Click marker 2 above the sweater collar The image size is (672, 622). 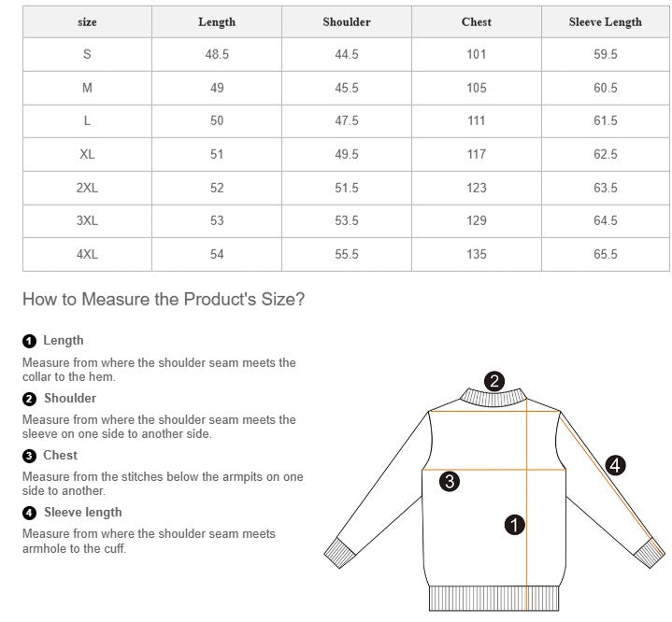(494, 380)
